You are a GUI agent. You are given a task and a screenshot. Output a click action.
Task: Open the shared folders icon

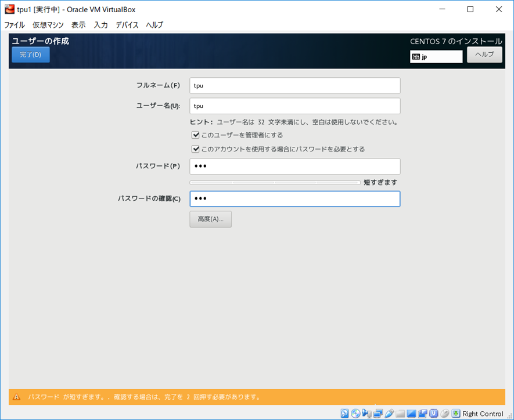(x=400, y=414)
